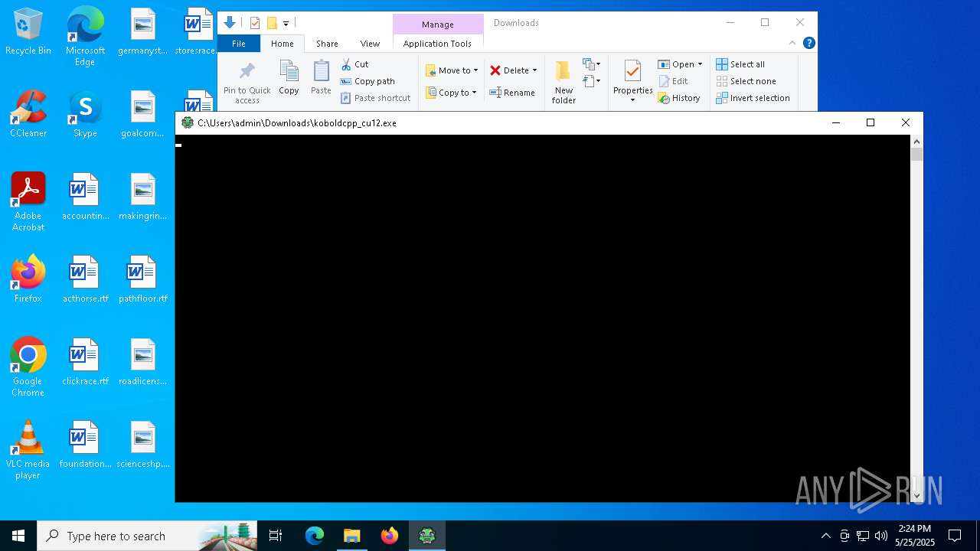Click koboldcpp taskbar icon
This screenshot has width=980, height=551.
tap(426, 536)
